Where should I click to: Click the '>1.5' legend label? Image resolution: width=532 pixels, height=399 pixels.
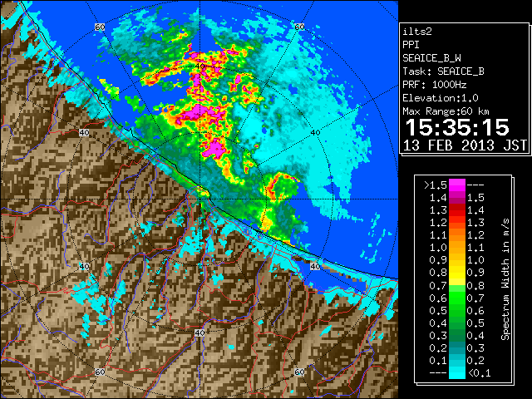tap(436, 185)
